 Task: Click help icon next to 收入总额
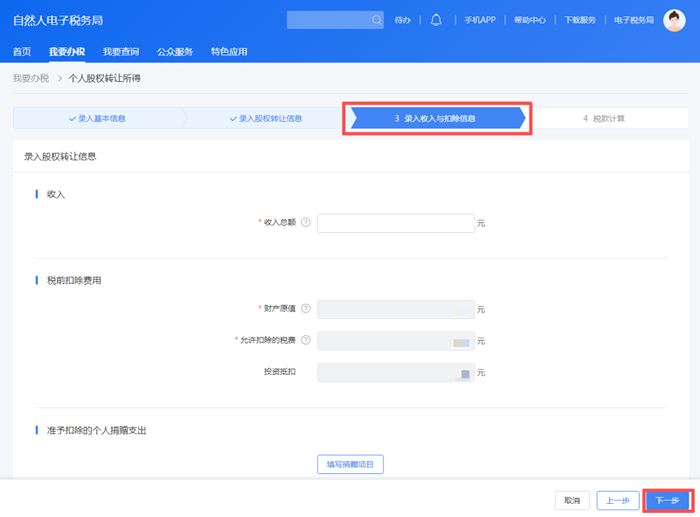tap(305, 223)
